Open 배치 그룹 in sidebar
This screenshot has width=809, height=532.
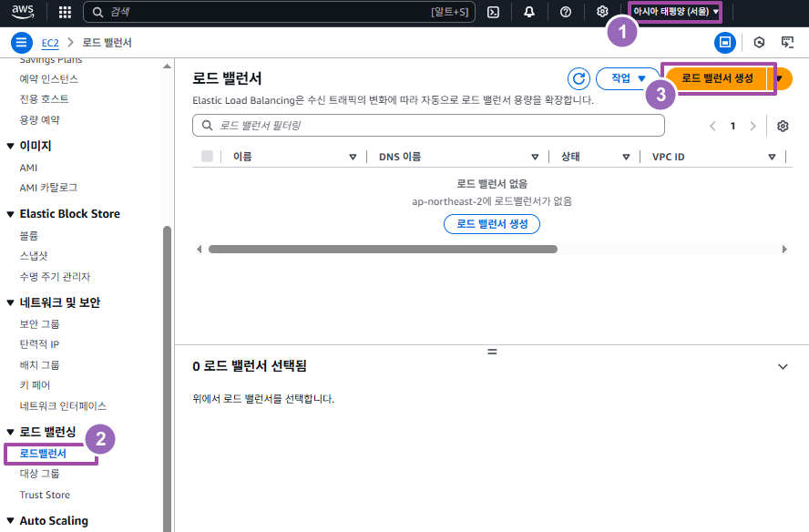click(x=40, y=365)
